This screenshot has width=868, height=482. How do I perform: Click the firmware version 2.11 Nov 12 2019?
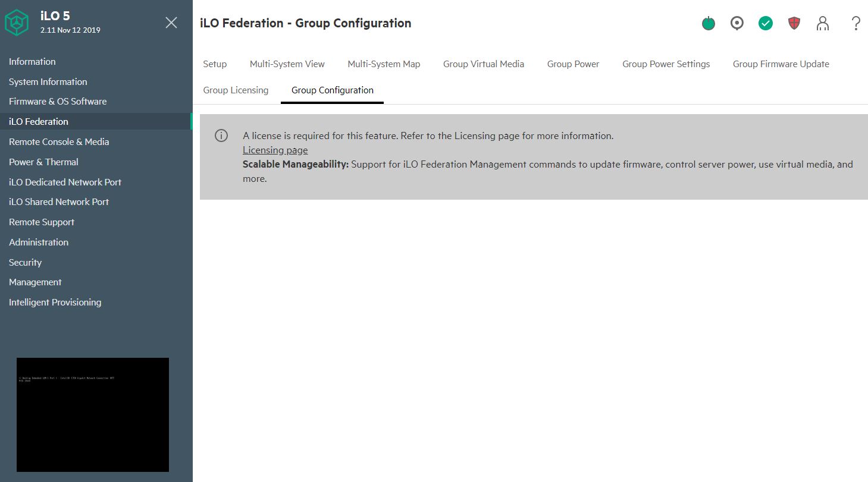click(x=70, y=30)
